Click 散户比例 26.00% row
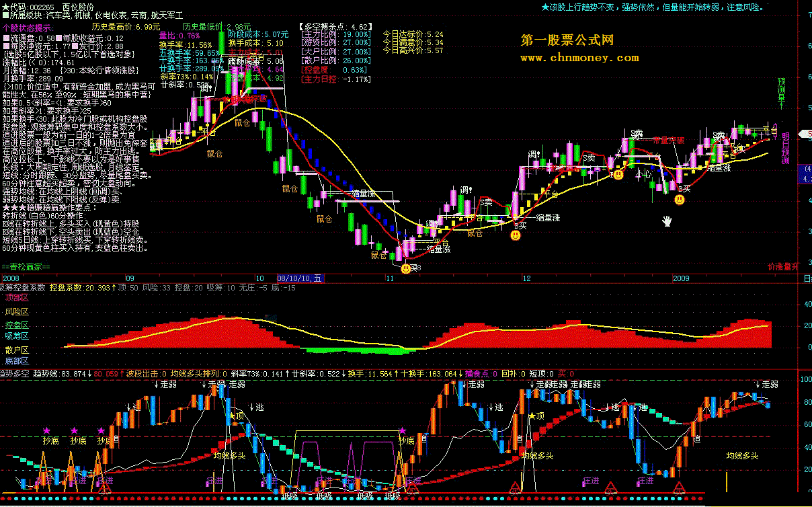 coord(336,61)
